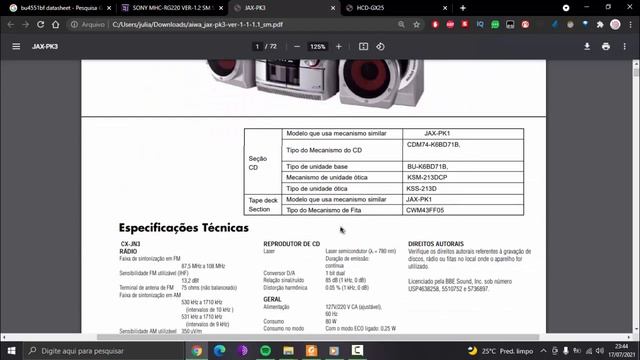Reload the current page
This screenshot has height=360, width=640.
point(40,24)
